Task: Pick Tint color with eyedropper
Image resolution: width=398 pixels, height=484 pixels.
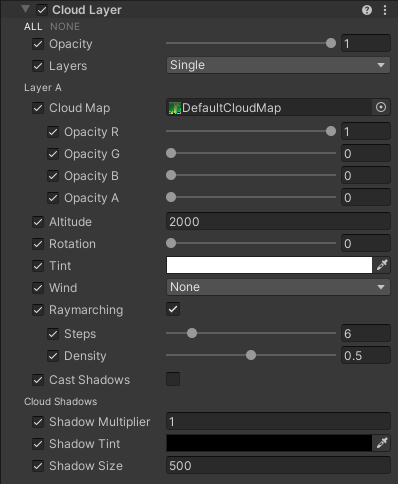Action: [382, 265]
